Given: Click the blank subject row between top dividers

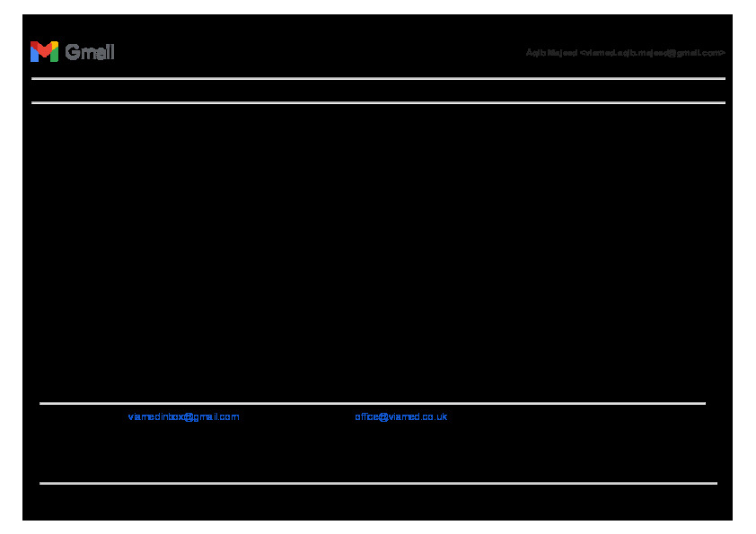Looking at the screenshot, I should click(x=377, y=91).
